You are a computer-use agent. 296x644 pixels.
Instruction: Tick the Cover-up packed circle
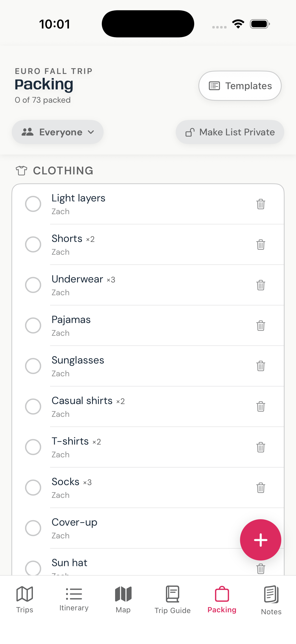pos(33,528)
